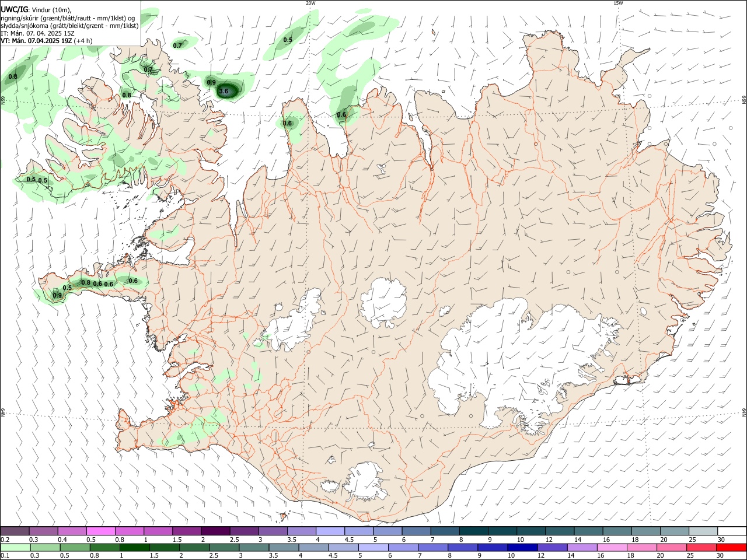Click the '0.2' label under the upper legend
This screenshot has height=560, width=747.
(5, 540)
